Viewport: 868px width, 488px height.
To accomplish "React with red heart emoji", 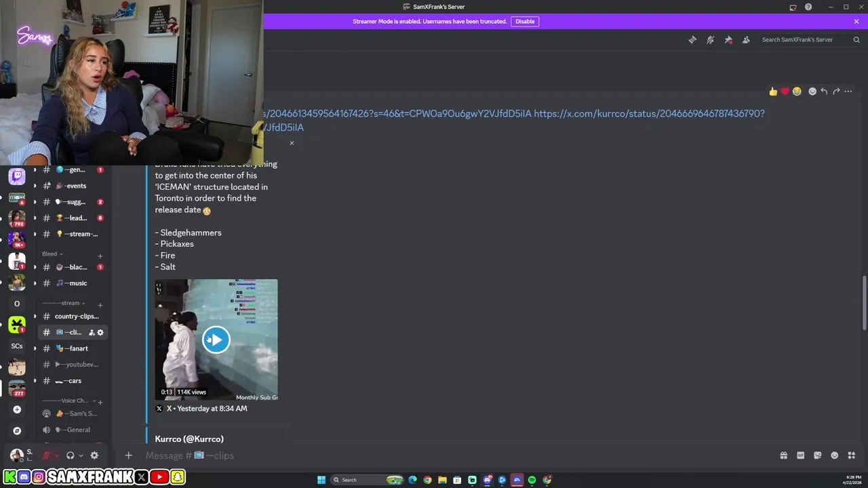I will 785,91.
